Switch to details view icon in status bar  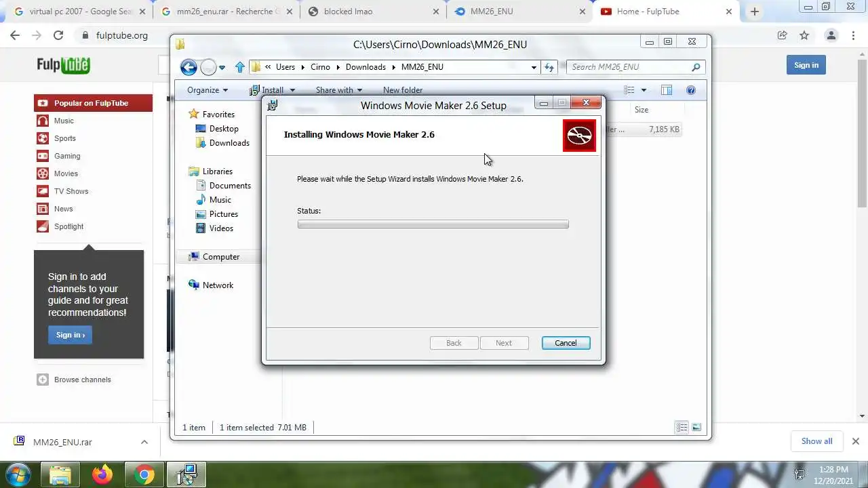[x=682, y=427]
